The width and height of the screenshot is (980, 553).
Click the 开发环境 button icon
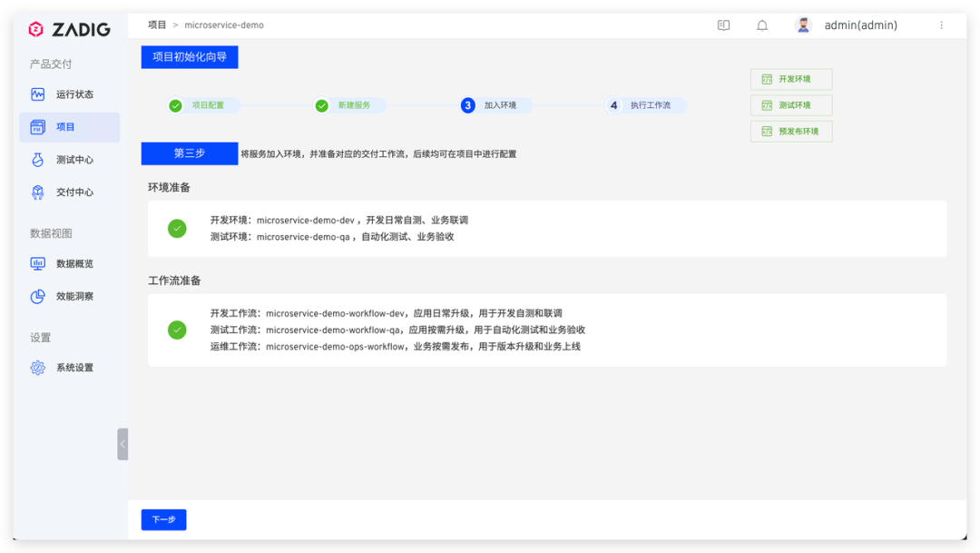pyautogui.click(x=767, y=79)
